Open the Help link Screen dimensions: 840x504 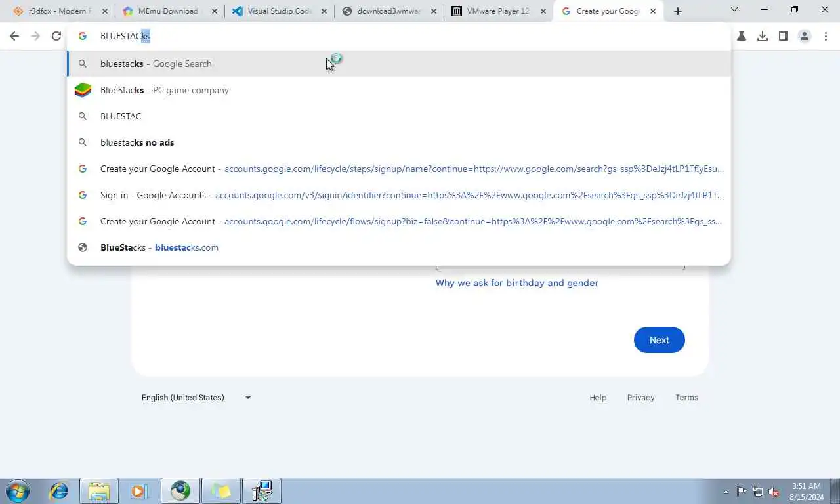(598, 398)
